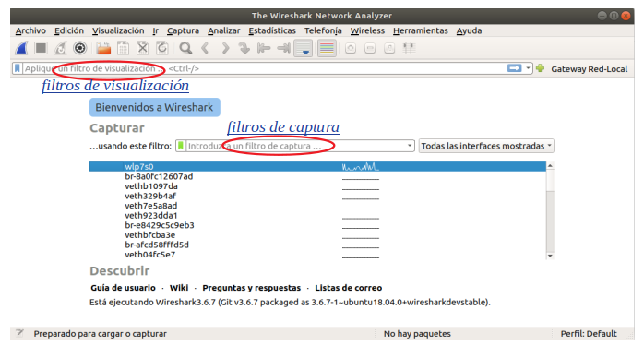Open capture options gear icon
Image resolution: width=644 pixels, height=346 pixels.
coord(80,48)
